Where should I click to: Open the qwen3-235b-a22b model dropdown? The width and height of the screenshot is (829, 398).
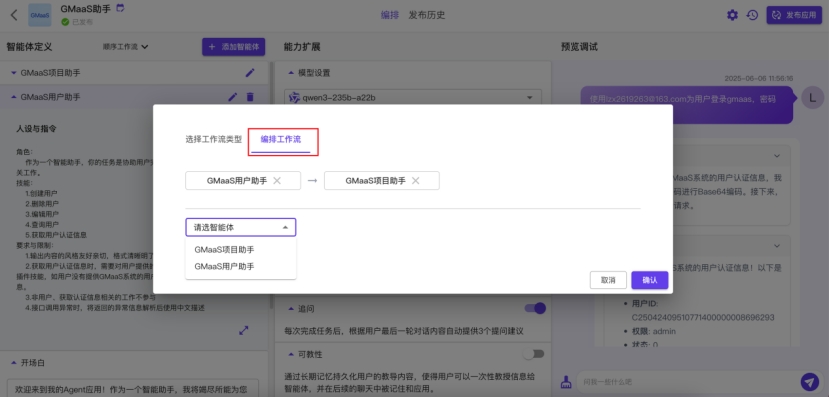tap(413, 98)
